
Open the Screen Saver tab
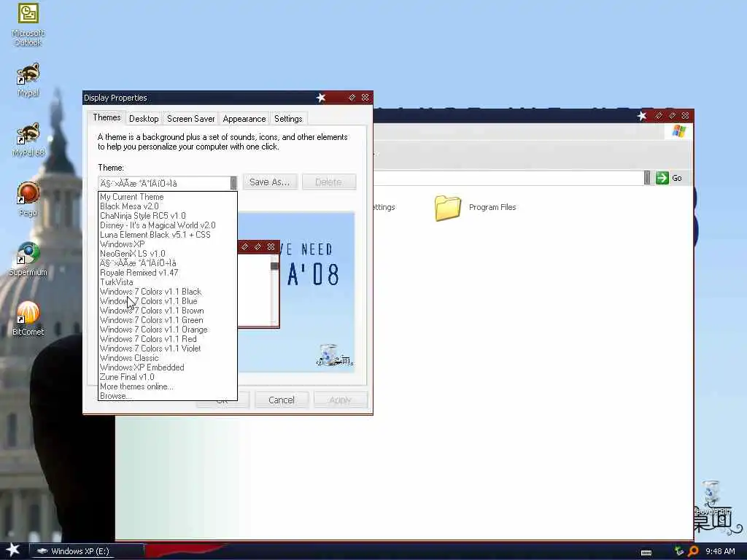point(190,119)
